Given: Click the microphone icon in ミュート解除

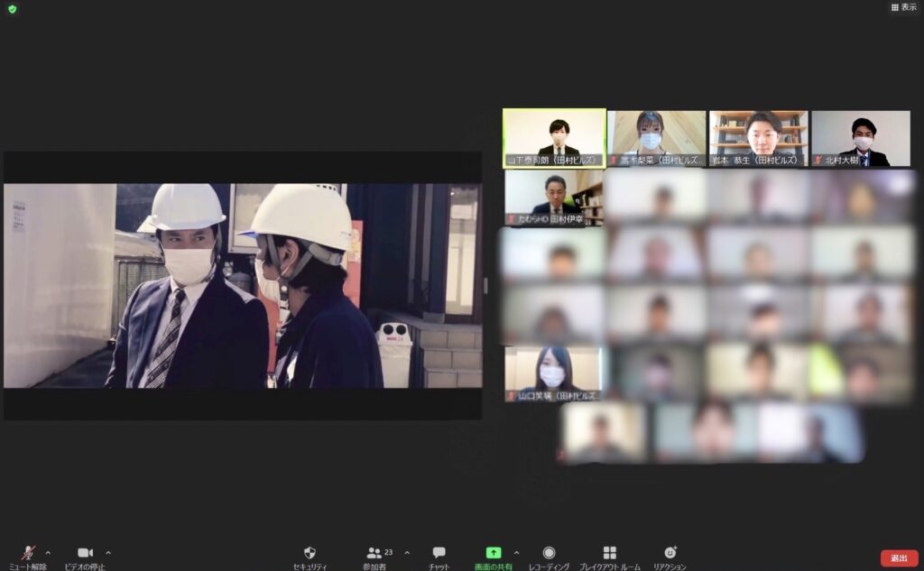Looking at the screenshot, I should click(27, 551).
